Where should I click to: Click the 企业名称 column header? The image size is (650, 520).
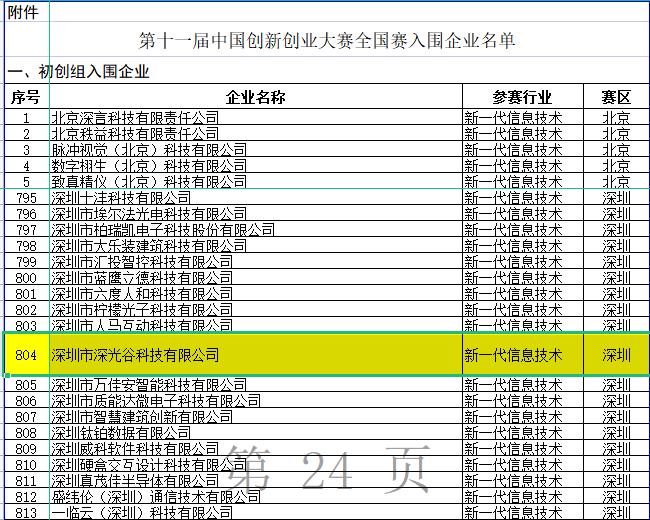[x=256, y=97]
